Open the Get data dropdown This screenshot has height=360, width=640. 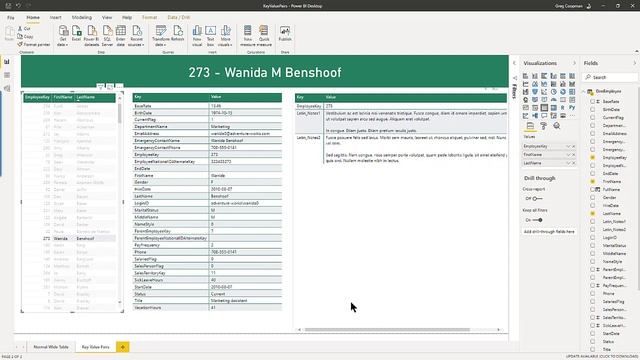coord(63,36)
